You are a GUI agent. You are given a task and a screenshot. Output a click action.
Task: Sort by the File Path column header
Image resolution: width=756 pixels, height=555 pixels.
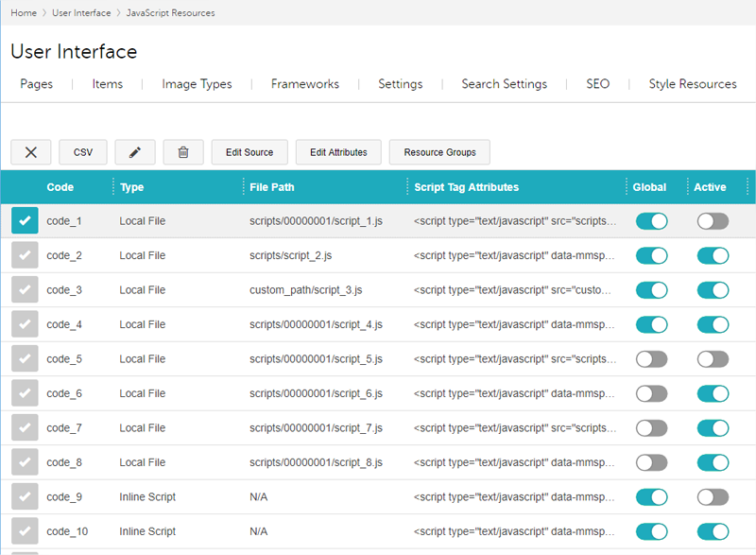272,187
